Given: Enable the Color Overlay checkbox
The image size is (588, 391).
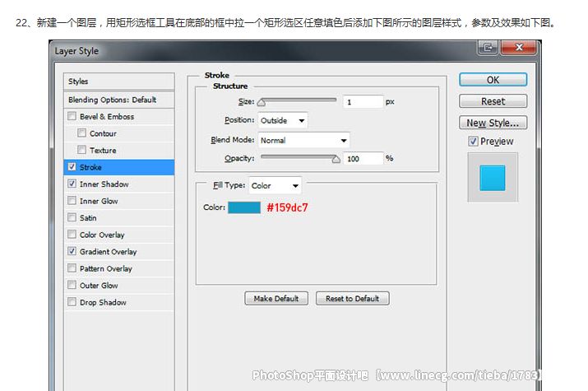Looking at the screenshot, I should [72, 234].
